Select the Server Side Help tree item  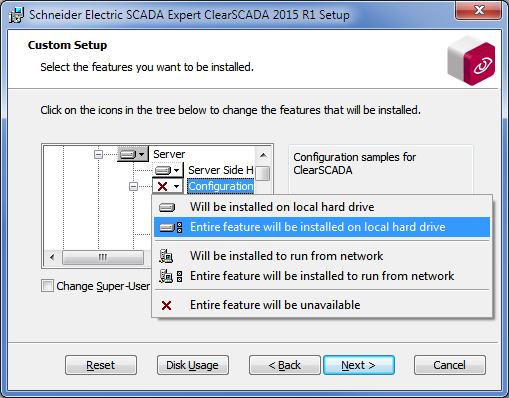[221, 170]
